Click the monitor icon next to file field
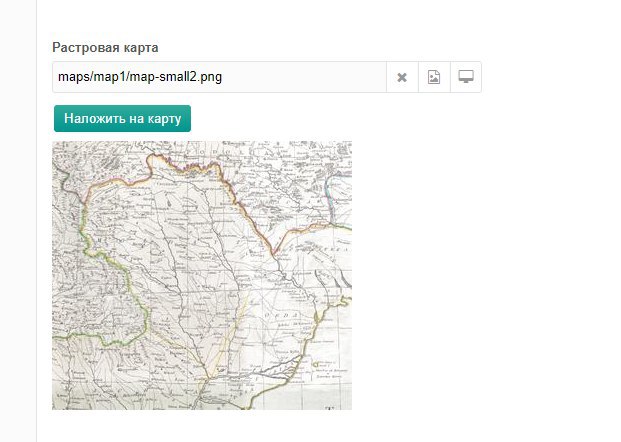The width and height of the screenshot is (621, 442). (466, 77)
